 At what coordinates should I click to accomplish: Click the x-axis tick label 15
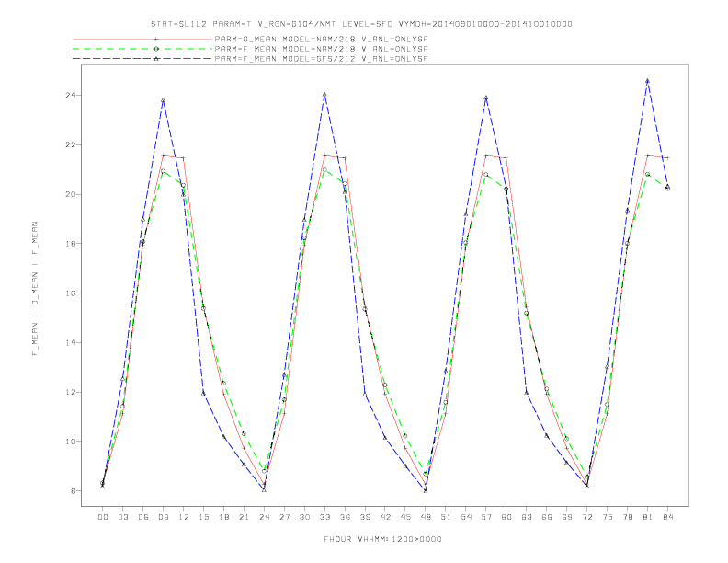click(203, 517)
